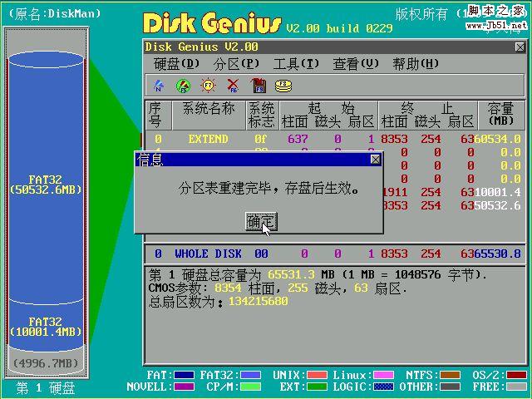The width and height of the screenshot is (532, 399).
Task: Open the 硬盘(D) menu
Action: point(177,64)
